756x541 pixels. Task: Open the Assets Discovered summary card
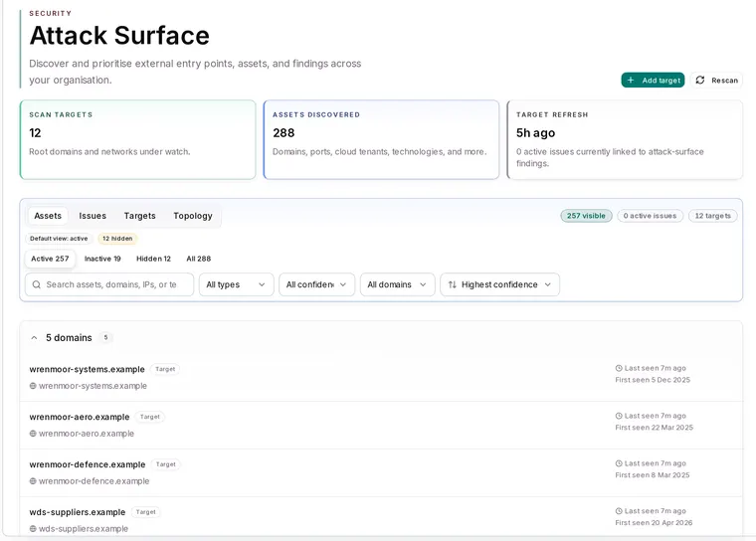click(x=381, y=140)
